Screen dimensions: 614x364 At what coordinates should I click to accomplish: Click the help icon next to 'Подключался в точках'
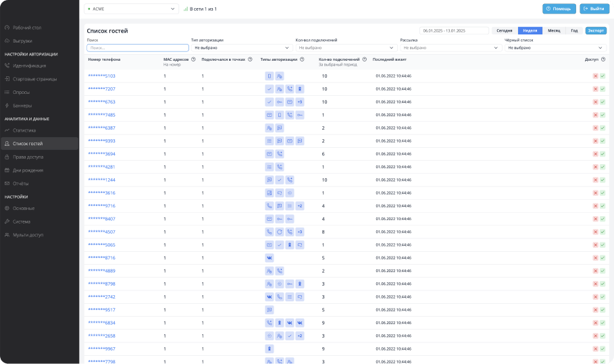tap(249, 59)
